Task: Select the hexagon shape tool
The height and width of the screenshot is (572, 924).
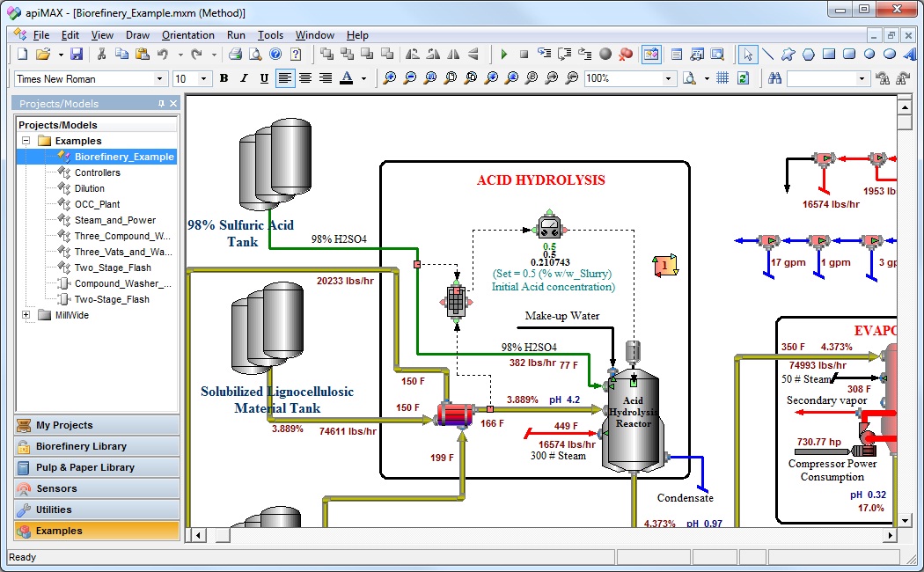Action: click(809, 55)
